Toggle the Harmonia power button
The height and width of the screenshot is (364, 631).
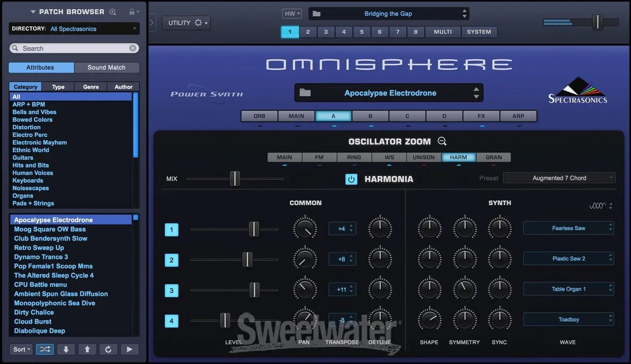tap(351, 179)
